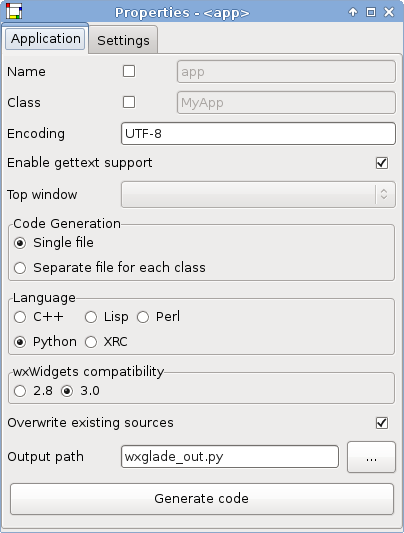Viewport: 404px width, 533px height.
Task: Click the roll-up arrow in title bar
Action: coord(353,12)
